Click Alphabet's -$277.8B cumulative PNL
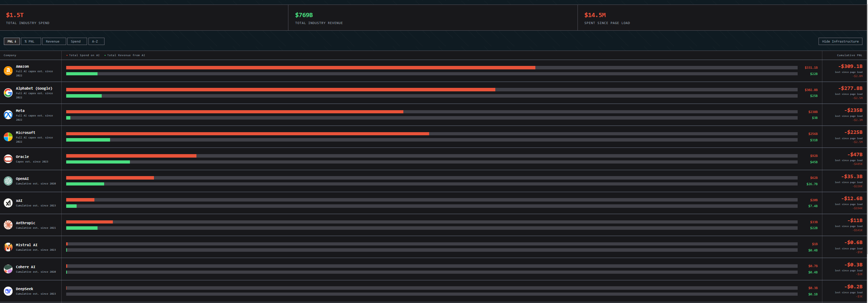Screen dimensions: 868x303 850,88
